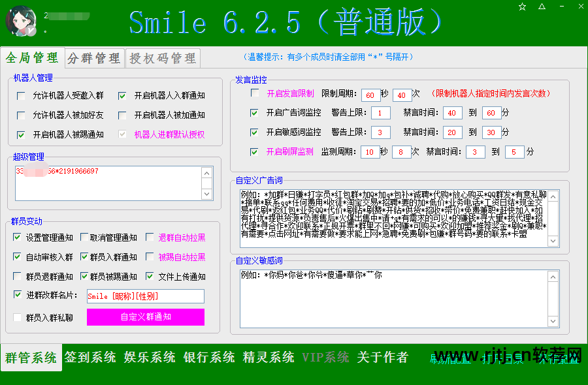This screenshot has width=588, height=385.
Task: Minimize the Smile window
Action: pyautogui.click(x=562, y=7)
